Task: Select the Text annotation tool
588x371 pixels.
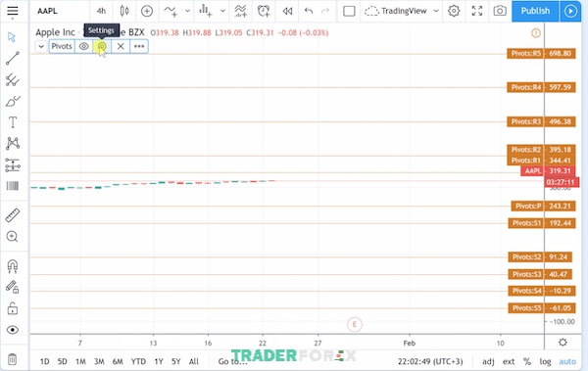Action: pyautogui.click(x=13, y=122)
